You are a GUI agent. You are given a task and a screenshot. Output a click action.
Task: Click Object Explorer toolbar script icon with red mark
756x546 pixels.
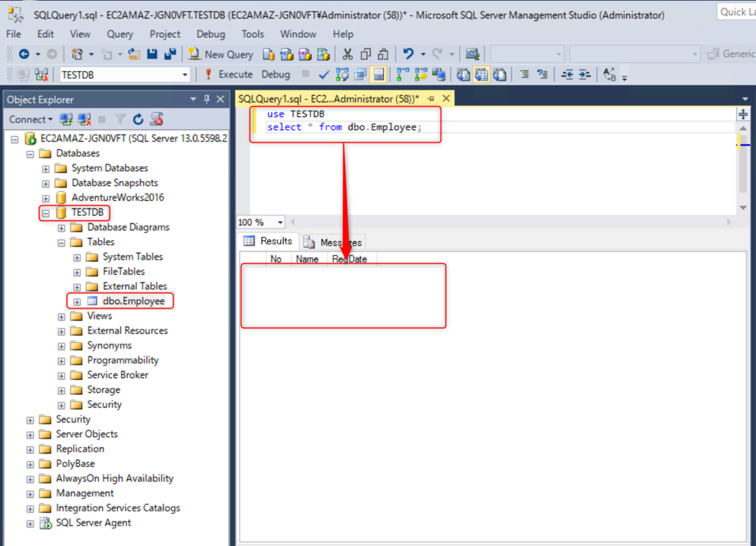coord(157,119)
